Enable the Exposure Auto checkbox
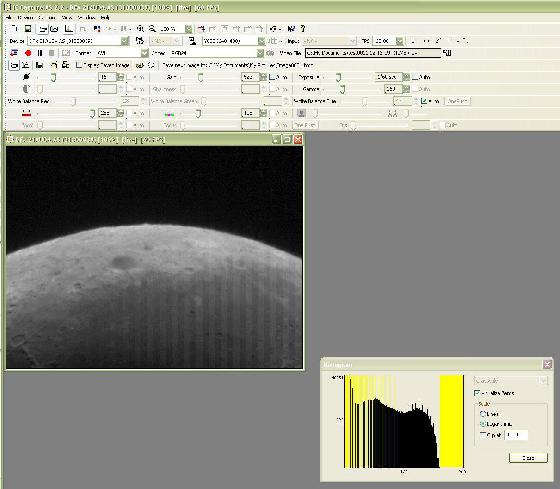This screenshot has height=489, width=560. pos(415,77)
